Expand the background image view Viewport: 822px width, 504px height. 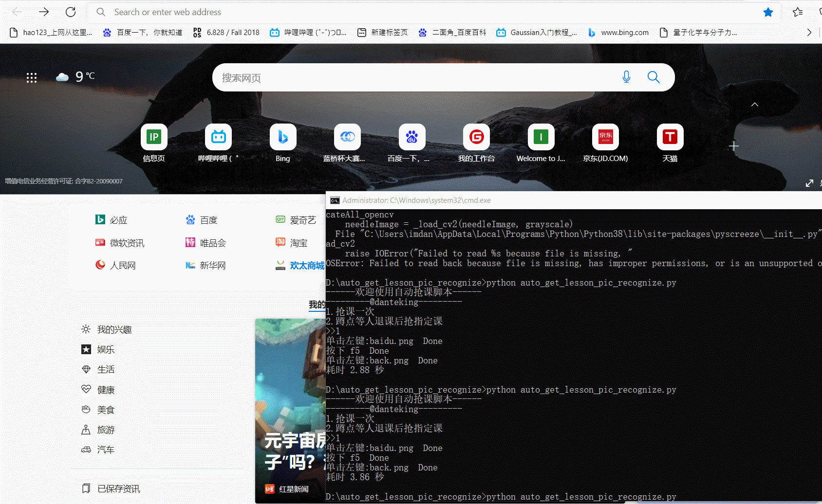coord(809,183)
